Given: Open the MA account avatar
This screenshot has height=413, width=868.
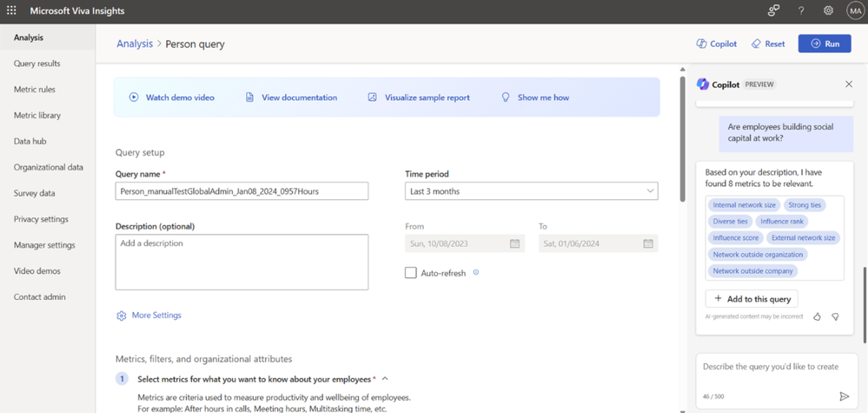Looking at the screenshot, I should click(x=855, y=10).
